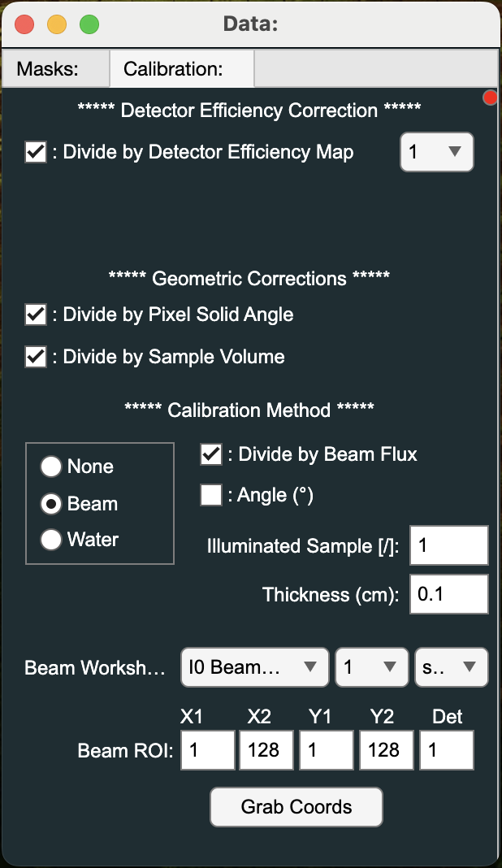This screenshot has height=868, width=502.
Task: Open the detector efficiency map number dropdown
Action: pyautogui.click(x=436, y=152)
